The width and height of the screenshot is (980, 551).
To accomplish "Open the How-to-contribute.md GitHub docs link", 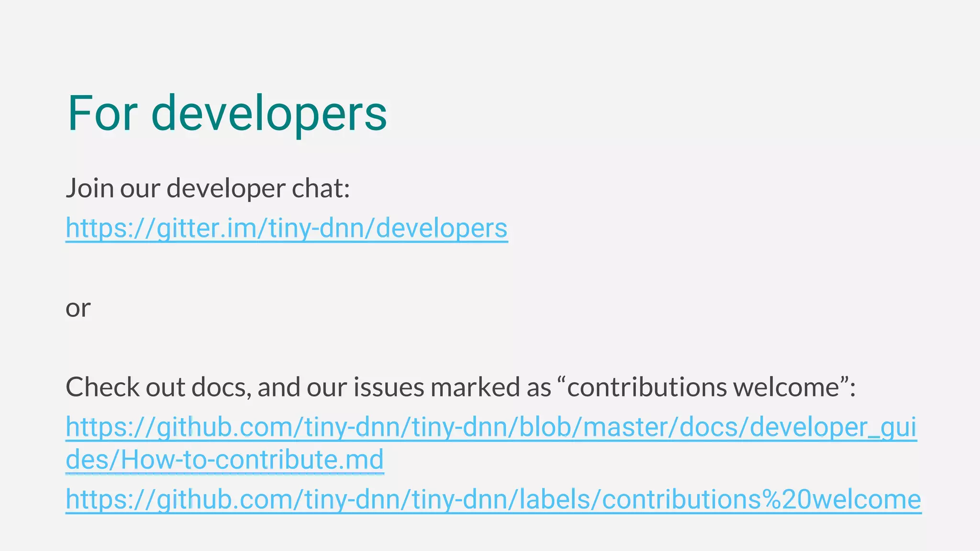I will [x=491, y=443].
